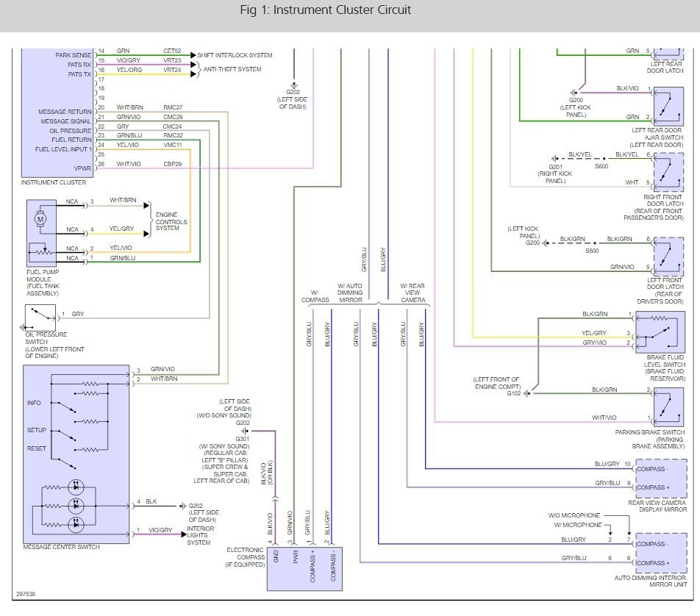
Task: Click the INFO switch label
Action: click(34, 403)
